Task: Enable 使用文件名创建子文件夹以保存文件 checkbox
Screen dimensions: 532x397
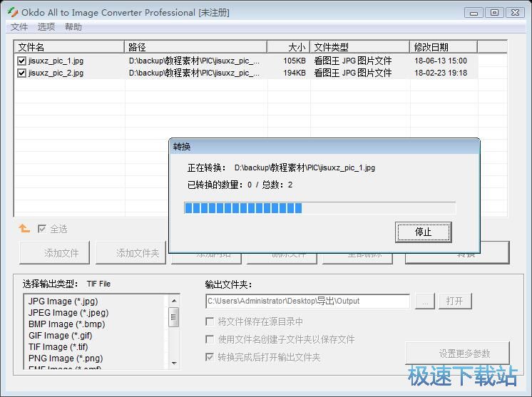Action: point(210,339)
